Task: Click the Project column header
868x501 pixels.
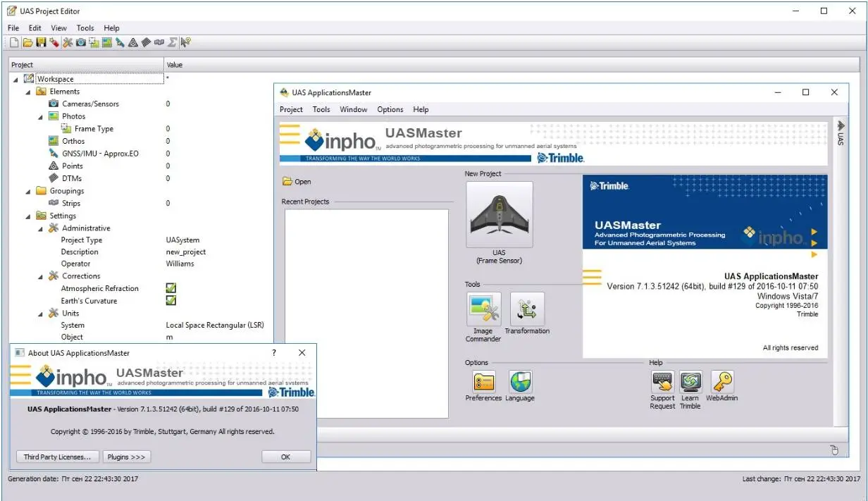Action: click(x=87, y=65)
